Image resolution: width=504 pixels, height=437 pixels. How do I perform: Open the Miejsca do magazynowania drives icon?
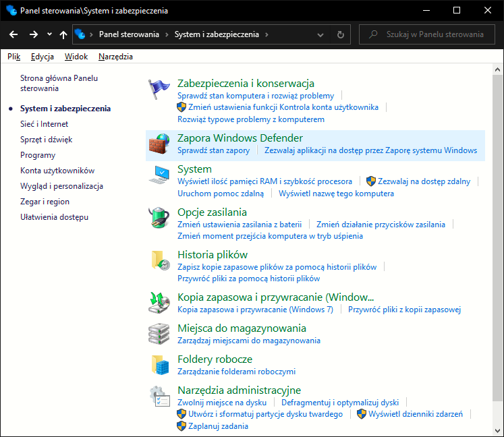coord(159,334)
